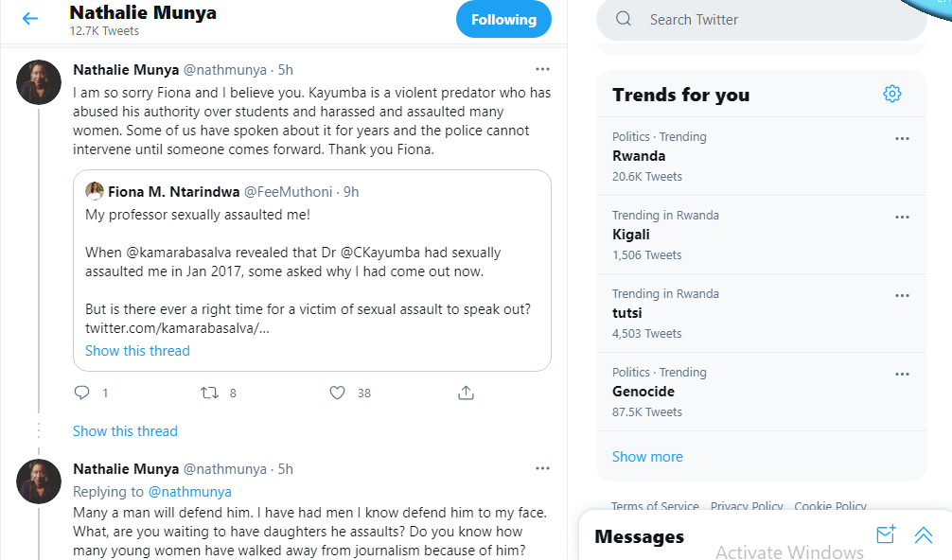Screen dimensions: 952x560
Task: Open options for Genocide trend
Action: pyautogui.click(x=902, y=375)
